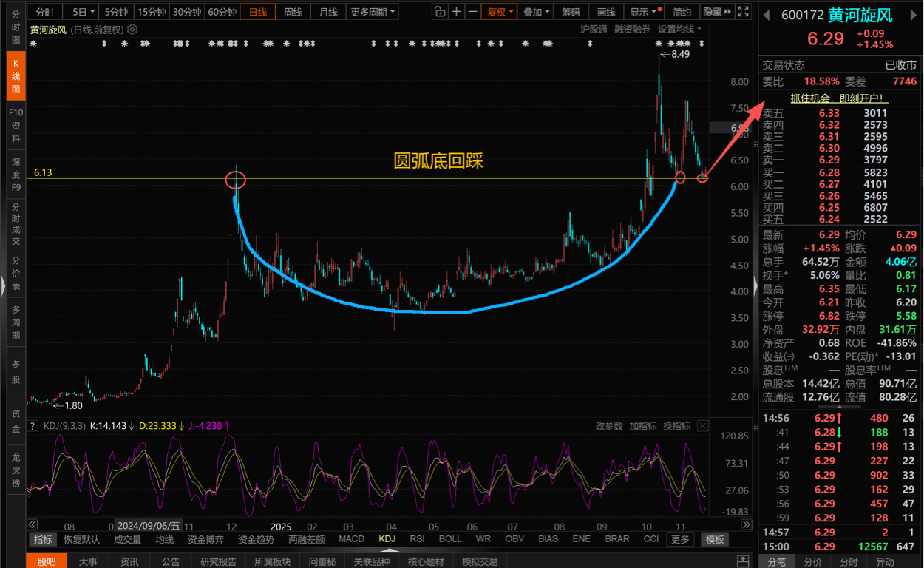
Task: Click the lock icon in the chart toolbar
Action: [439, 12]
